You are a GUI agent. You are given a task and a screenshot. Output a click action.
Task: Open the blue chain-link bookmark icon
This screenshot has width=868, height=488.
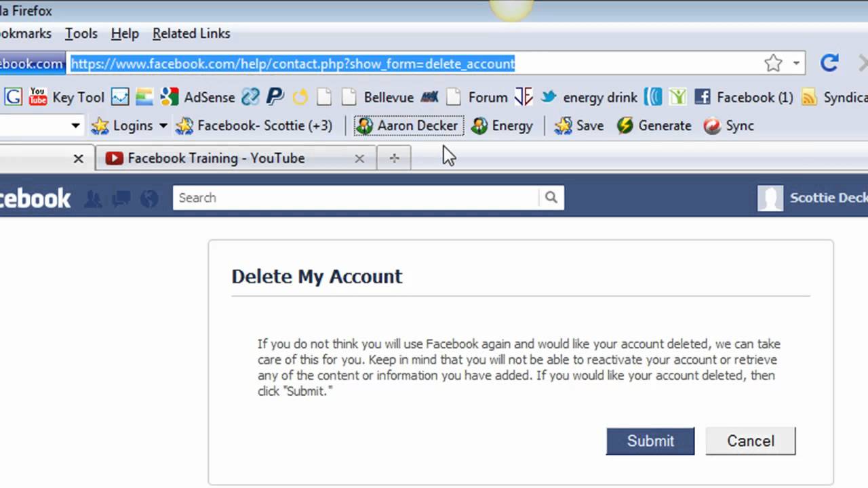click(251, 97)
